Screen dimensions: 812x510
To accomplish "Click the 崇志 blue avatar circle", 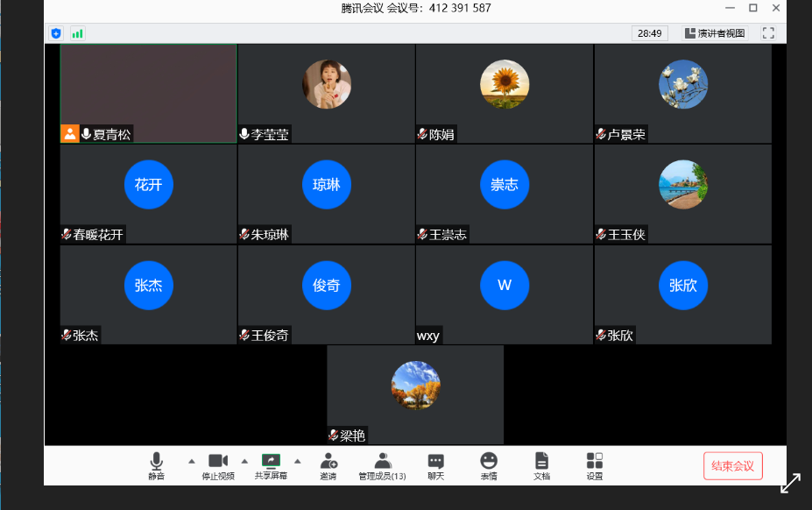I will [505, 185].
